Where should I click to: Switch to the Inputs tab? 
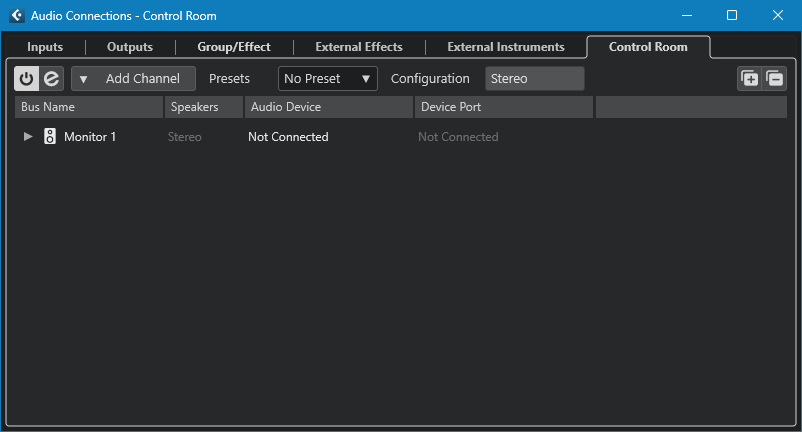pyautogui.click(x=45, y=47)
